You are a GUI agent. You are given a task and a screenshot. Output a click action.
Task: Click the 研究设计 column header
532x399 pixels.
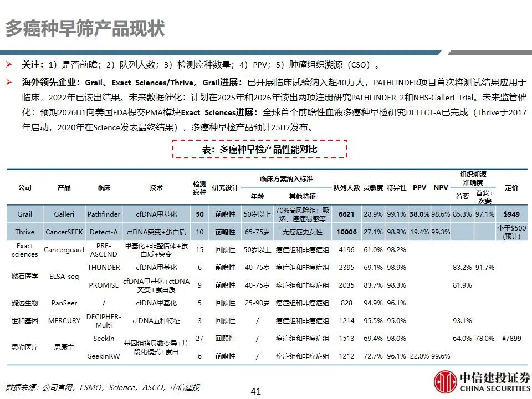[x=225, y=188]
